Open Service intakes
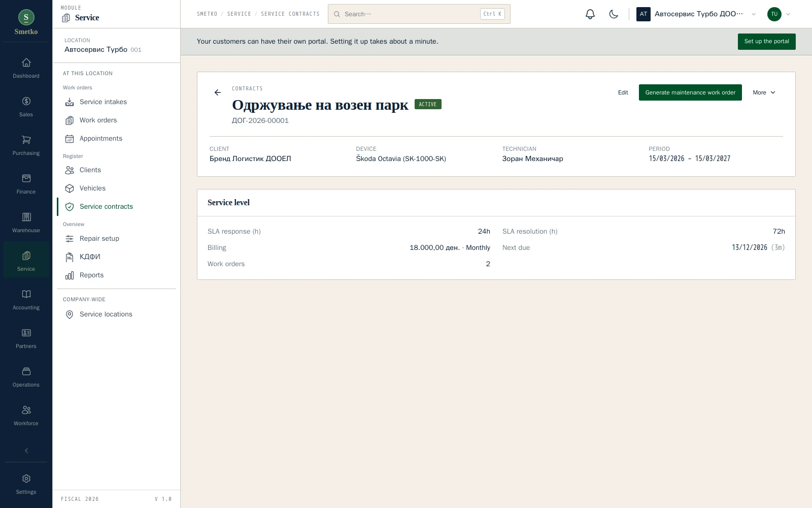Viewport: 812px width, 508px height. (x=116, y=102)
